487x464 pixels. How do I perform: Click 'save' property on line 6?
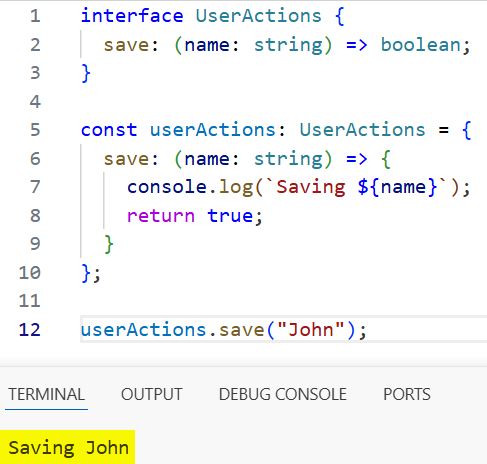click(x=126, y=159)
